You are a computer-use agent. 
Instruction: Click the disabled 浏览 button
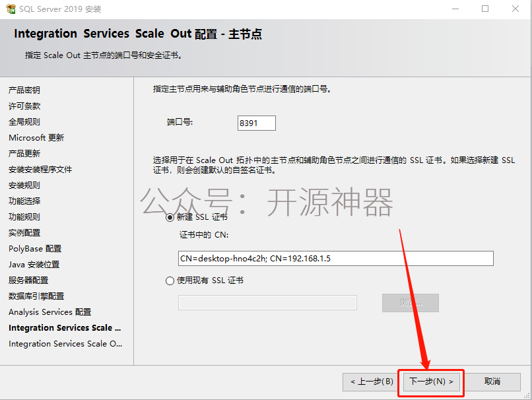click(411, 302)
